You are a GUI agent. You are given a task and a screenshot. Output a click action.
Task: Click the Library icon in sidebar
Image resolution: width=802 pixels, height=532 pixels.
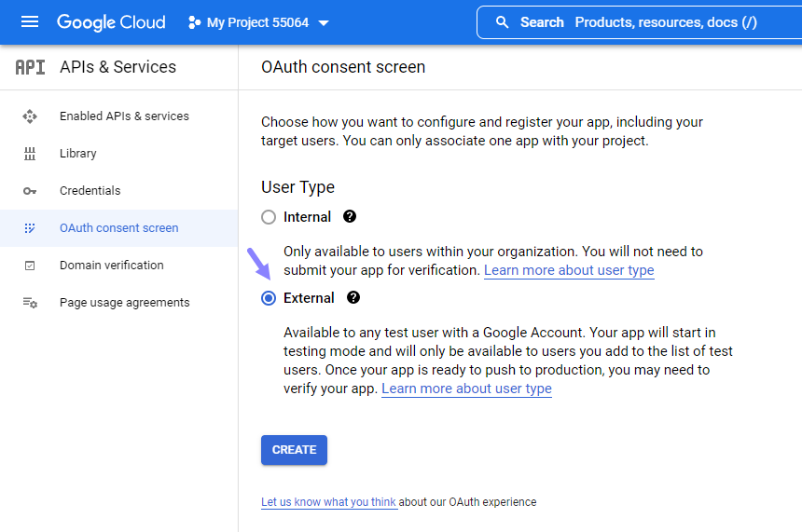click(30, 154)
